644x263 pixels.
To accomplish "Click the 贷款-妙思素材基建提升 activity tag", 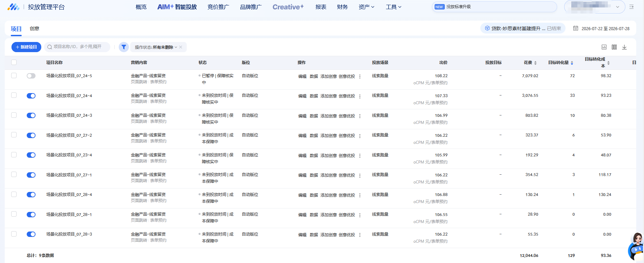I will click(523, 28).
